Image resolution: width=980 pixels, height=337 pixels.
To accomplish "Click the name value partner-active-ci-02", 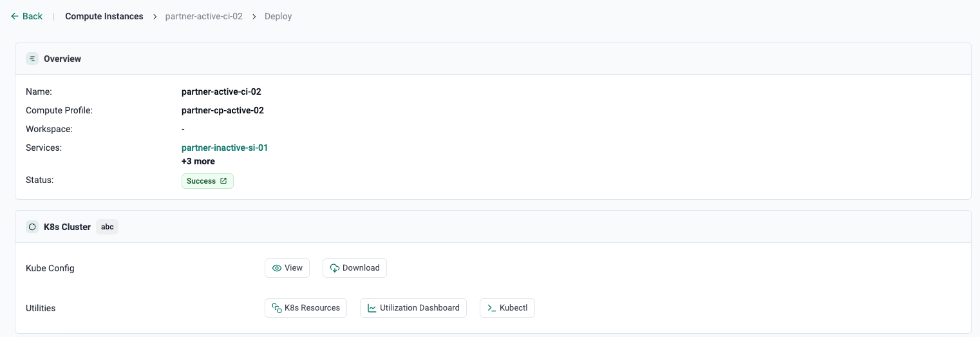I will pyautogui.click(x=221, y=91).
